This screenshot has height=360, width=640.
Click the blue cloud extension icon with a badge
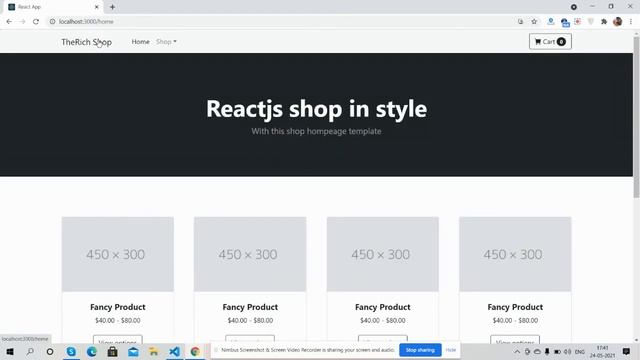[x=565, y=22]
